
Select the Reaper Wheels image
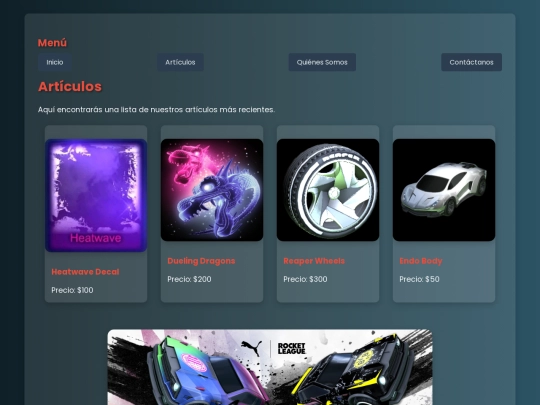point(328,190)
